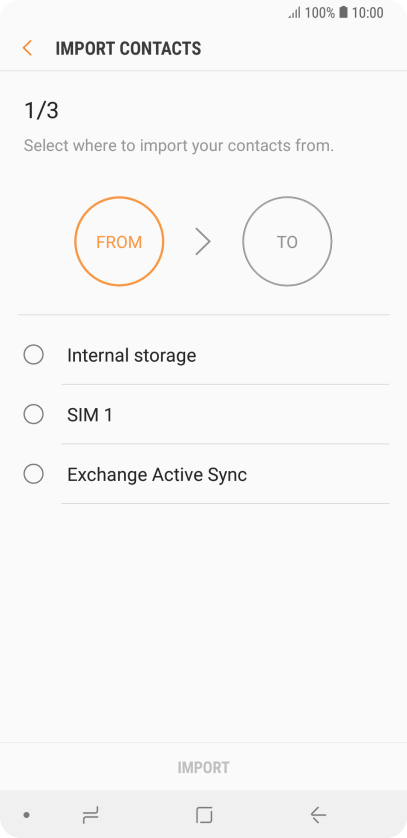The height and width of the screenshot is (838, 407).
Task: Tap the Exchange Active Sync label
Action: pos(157,475)
